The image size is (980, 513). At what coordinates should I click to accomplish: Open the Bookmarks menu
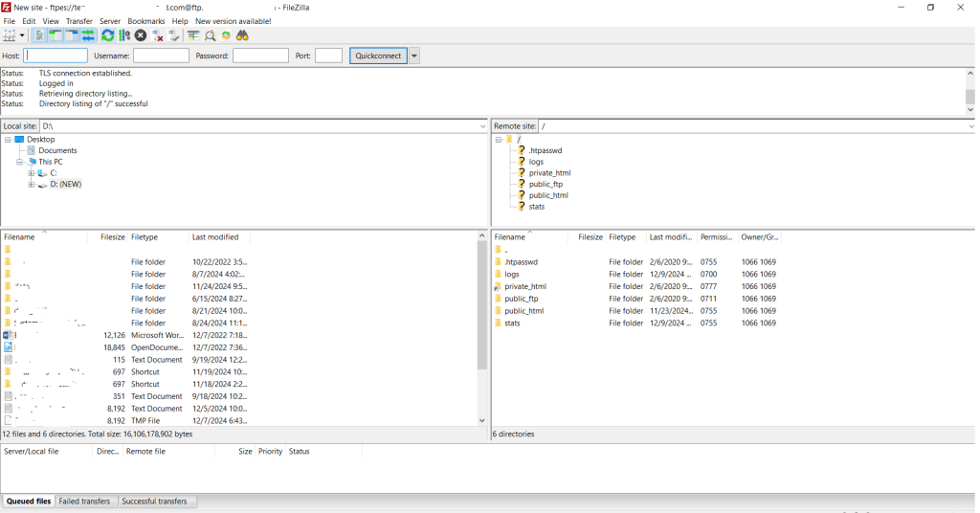tap(146, 21)
